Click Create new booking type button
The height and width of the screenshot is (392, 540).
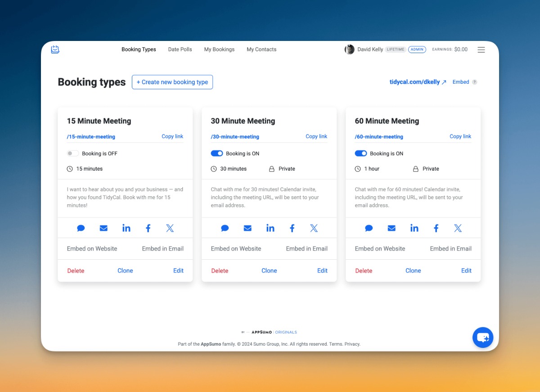(172, 82)
